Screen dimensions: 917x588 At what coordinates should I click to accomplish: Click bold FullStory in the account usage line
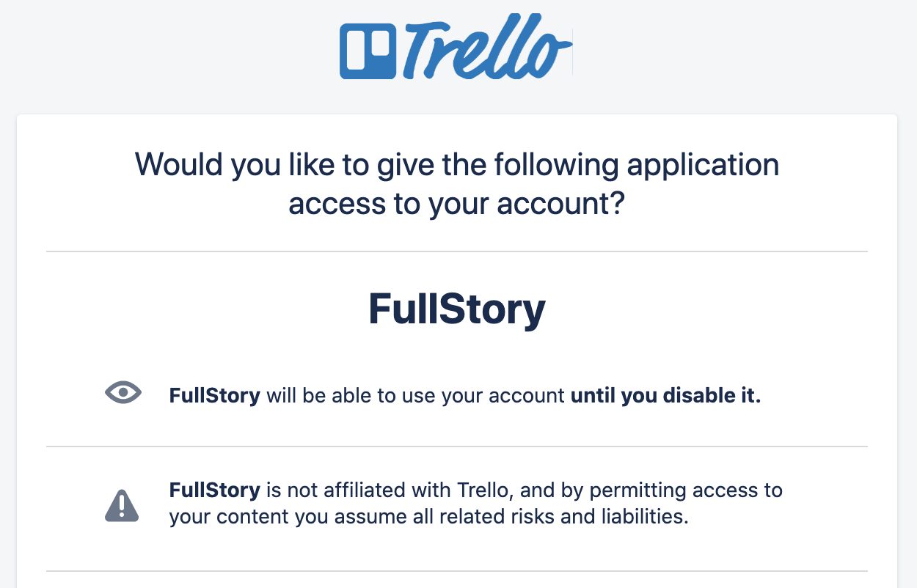[214, 397]
